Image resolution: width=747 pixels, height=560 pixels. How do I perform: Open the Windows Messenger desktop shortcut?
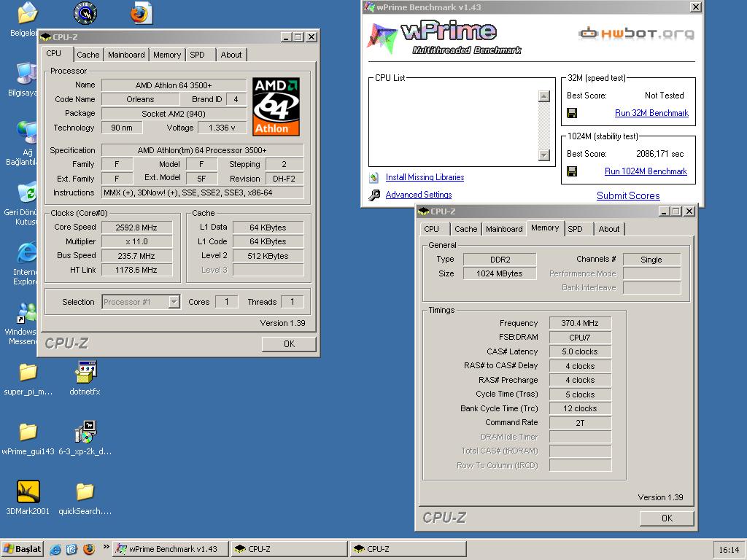coord(27,312)
